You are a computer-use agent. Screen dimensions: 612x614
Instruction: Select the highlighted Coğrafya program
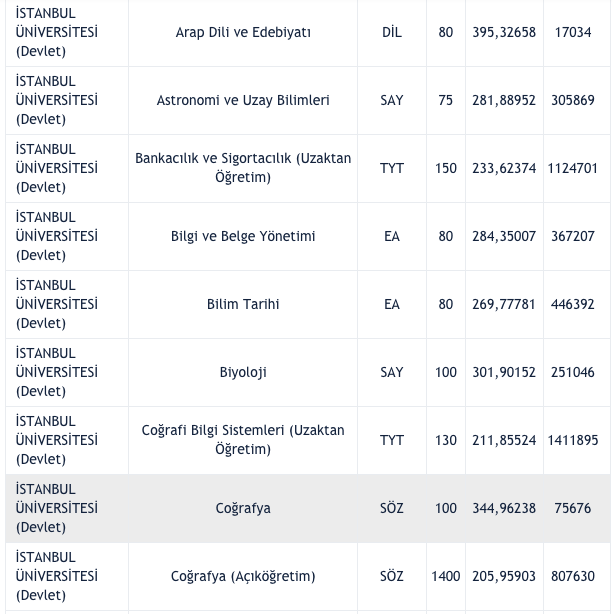tap(243, 508)
